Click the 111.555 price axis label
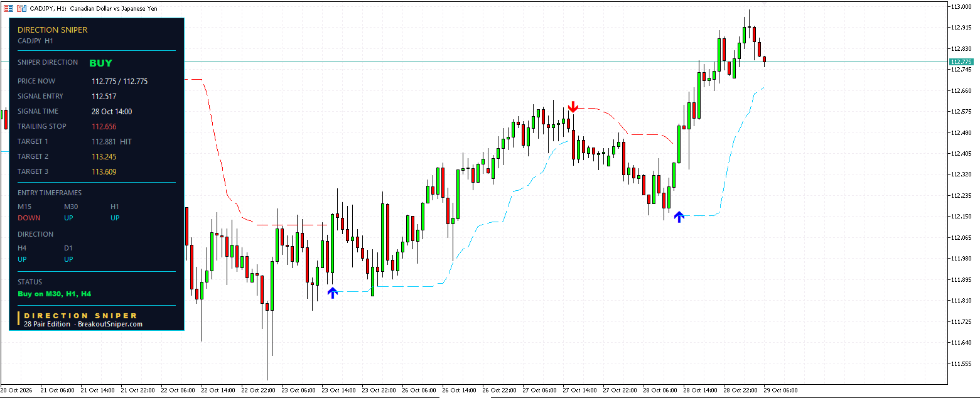This screenshot has width=980, height=398. point(962,363)
